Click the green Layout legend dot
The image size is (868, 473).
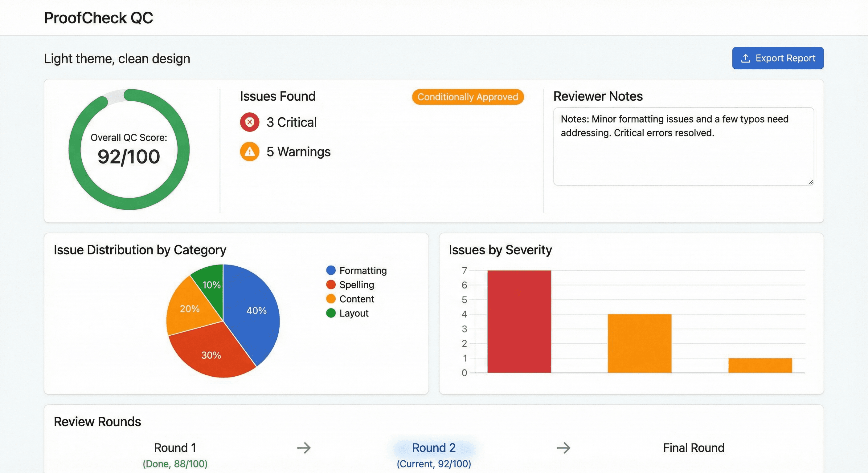[331, 313]
